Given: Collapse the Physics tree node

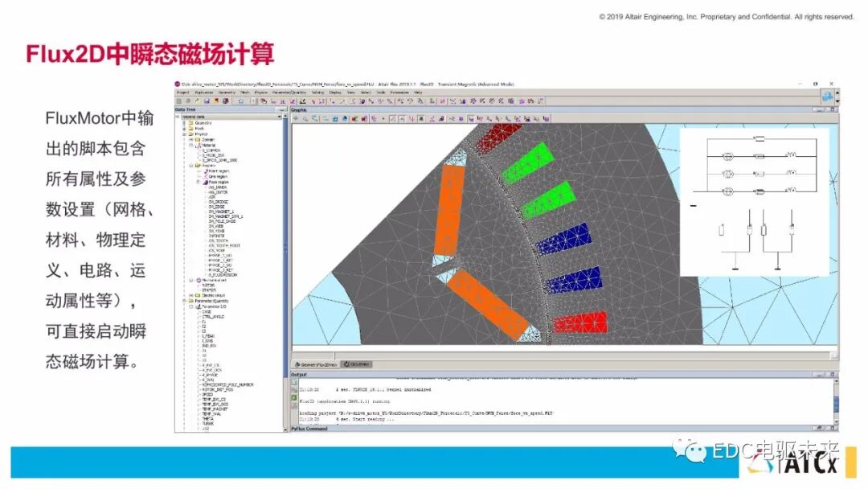Looking at the screenshot, I should click(184, 134).
